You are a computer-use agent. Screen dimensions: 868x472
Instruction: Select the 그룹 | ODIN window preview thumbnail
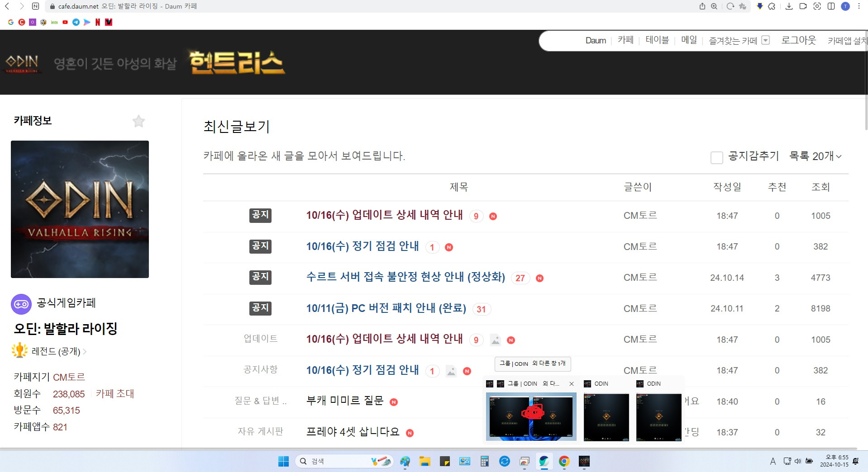point(531,416)
